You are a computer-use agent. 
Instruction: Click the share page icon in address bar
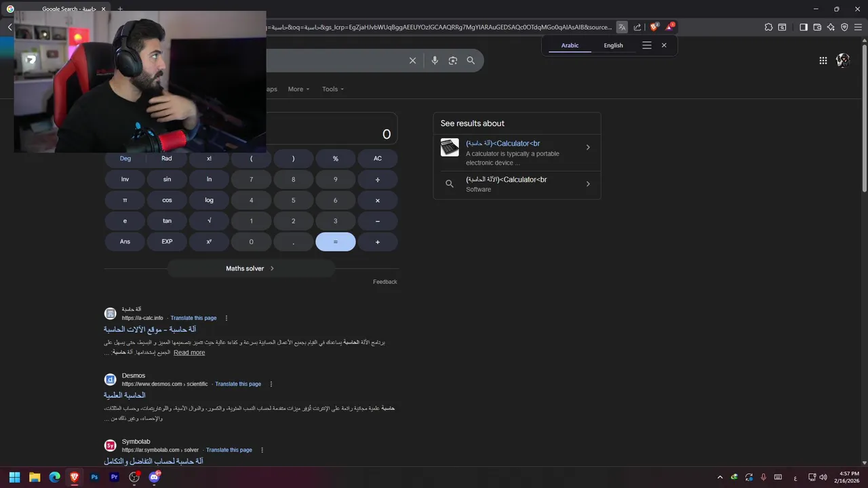[x=638, y=27]
